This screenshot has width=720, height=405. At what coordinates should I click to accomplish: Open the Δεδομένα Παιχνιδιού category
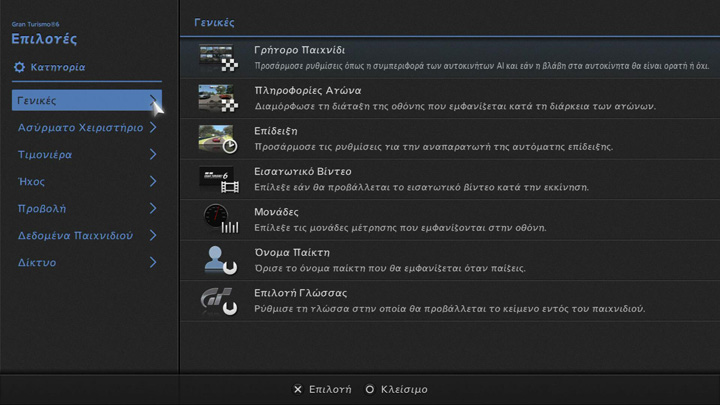tap(75, 236)
